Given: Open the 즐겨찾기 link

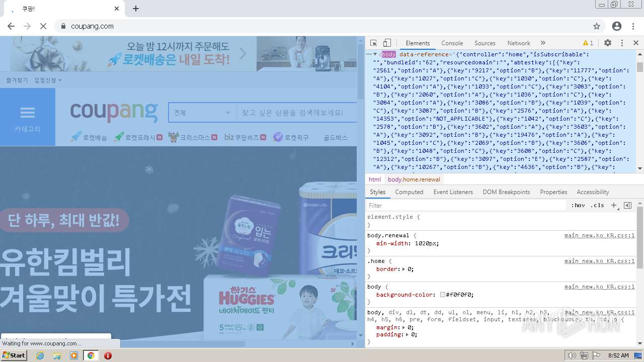Looking at the screenshot, I should tap(17, 80).
